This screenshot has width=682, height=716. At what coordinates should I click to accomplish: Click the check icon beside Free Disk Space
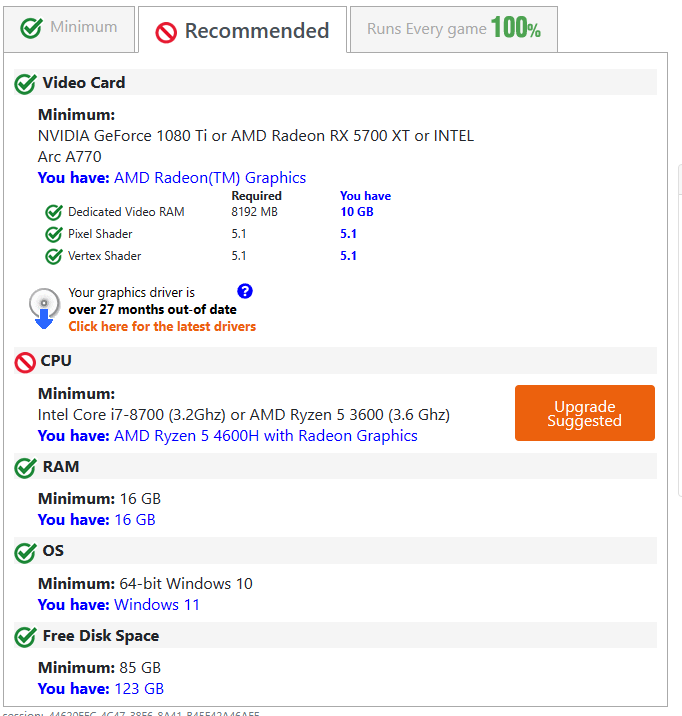click(26, 637)
